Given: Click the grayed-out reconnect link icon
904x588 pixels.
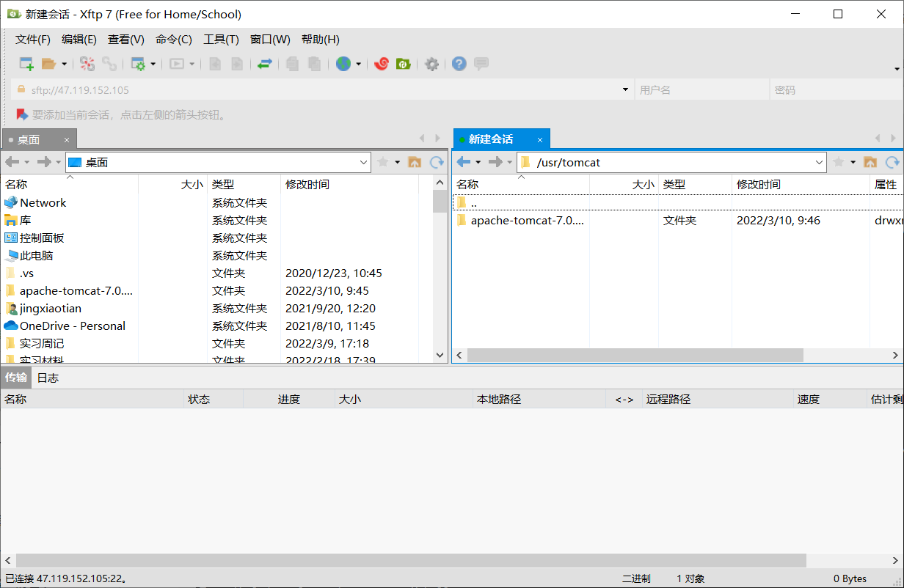Looking at the screenshot, I should click(109, 64).
